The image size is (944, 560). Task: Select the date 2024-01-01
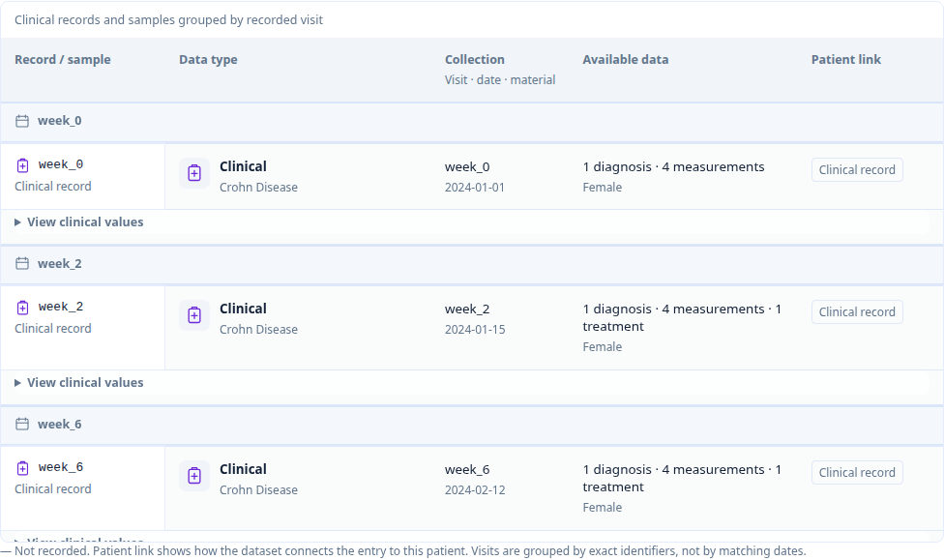475,188
